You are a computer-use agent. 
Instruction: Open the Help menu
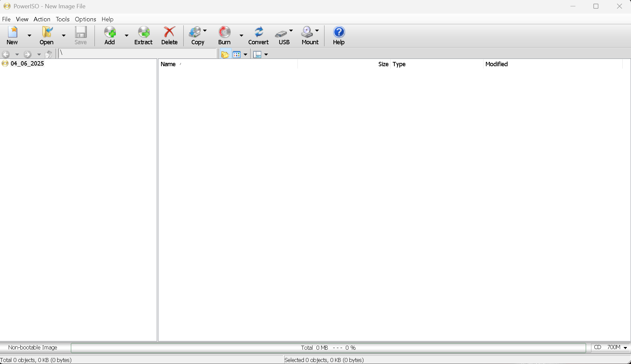[x=107, y=19]
